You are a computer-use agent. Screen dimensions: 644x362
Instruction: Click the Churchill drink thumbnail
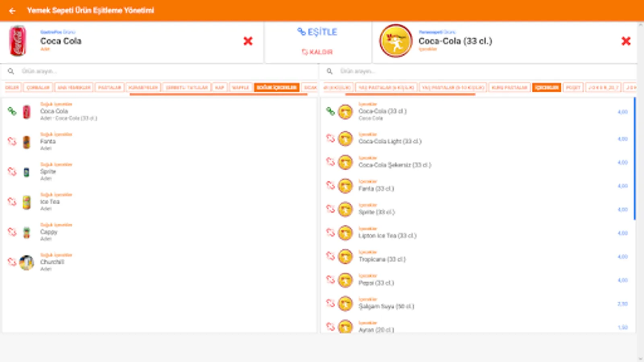pyautogui.click(x=27, y=263)
